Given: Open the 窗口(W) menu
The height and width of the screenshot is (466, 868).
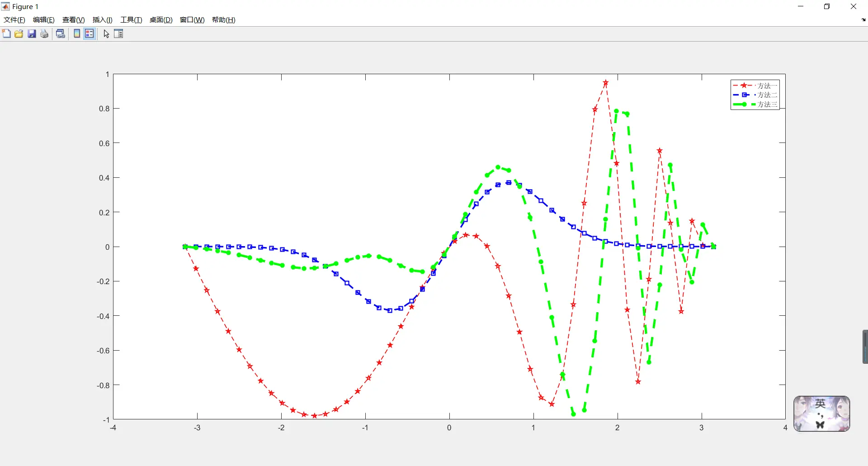Looking at the screenshot, I should coord(192,20).
